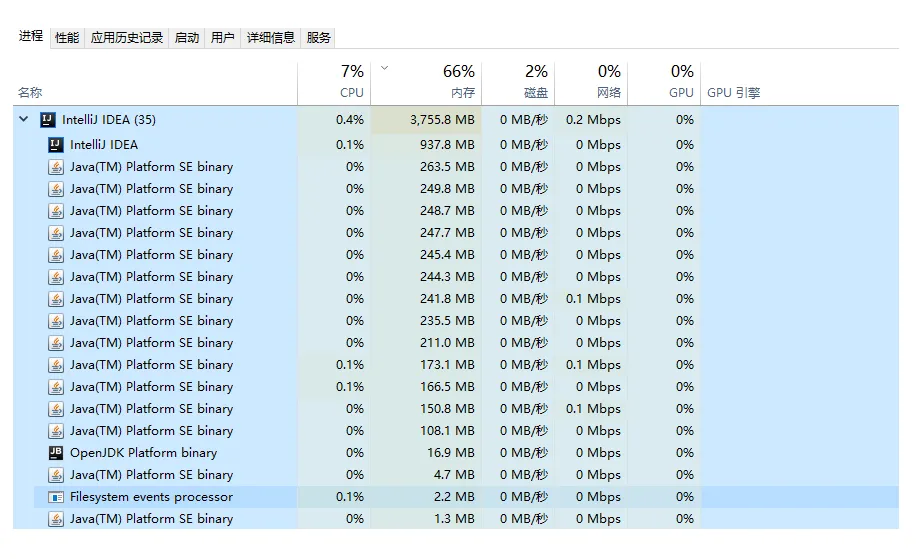Click the Java icon in the 108.1 MB row
The width and height of the screenshot is (920, 559).
click(x=56, y=431)
